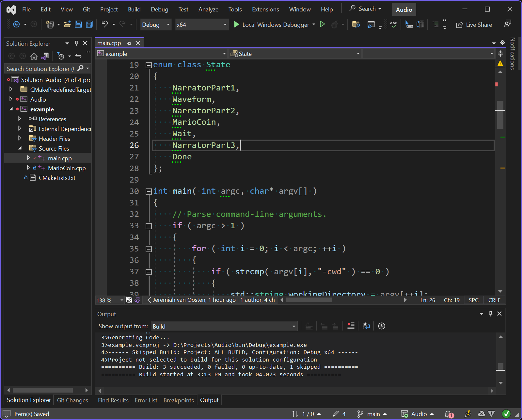Click the Live Share button
Image resolution: width=522 pixels, height=420 pixels.
point(474,24)
